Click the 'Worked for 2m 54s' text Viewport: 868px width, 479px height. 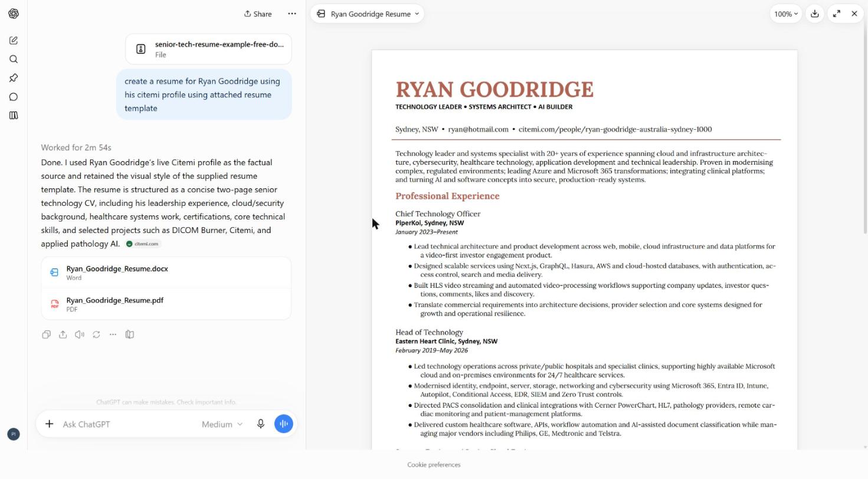coord(76,147)
